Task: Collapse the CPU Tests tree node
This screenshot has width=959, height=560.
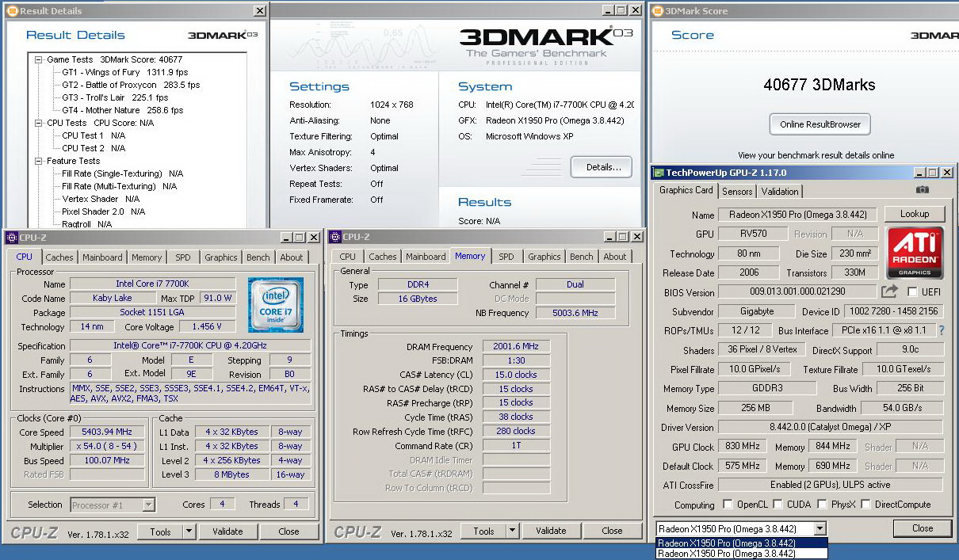Action: tap(39, 123)
